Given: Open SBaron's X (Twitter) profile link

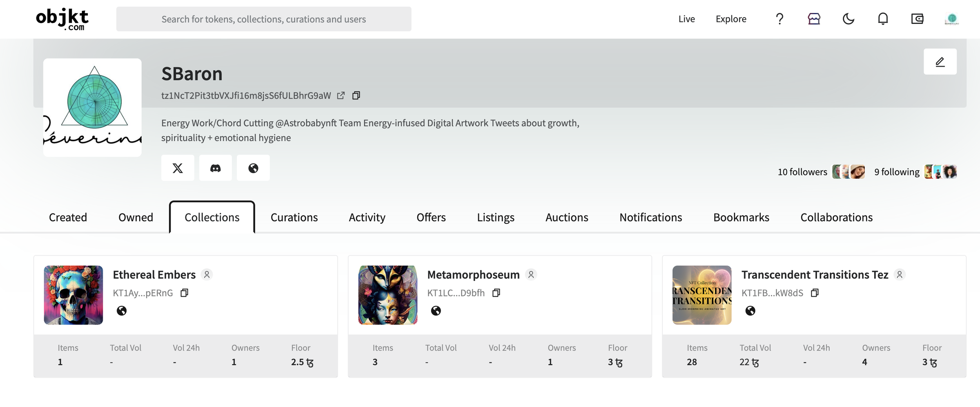Looking at the screenshot, I should click(x=178, y=168).
